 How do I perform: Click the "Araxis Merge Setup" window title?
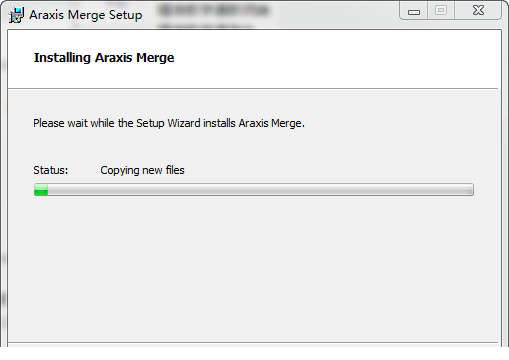86,15
